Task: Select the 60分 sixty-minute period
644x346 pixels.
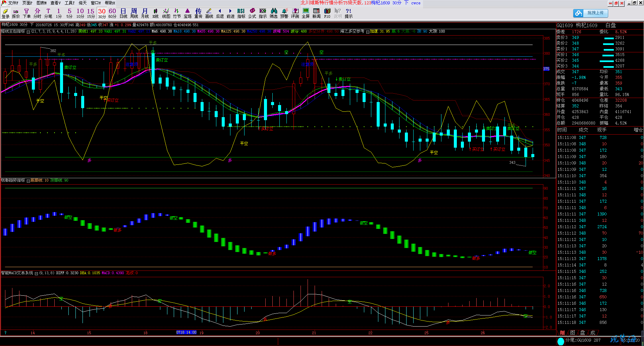Action: (x=112, y=13)
